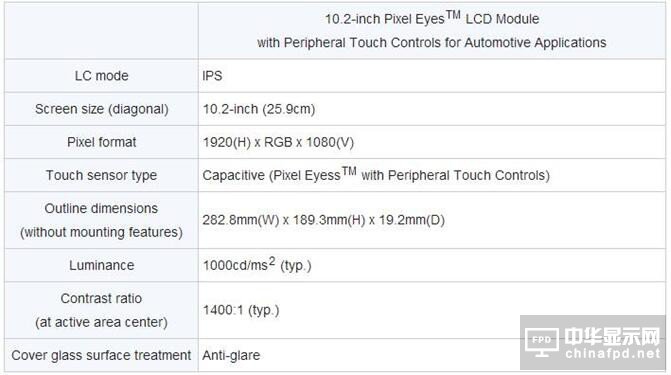Select the Screen size (diagonal) label
671x375 pixels.
(x=101, y=109)
